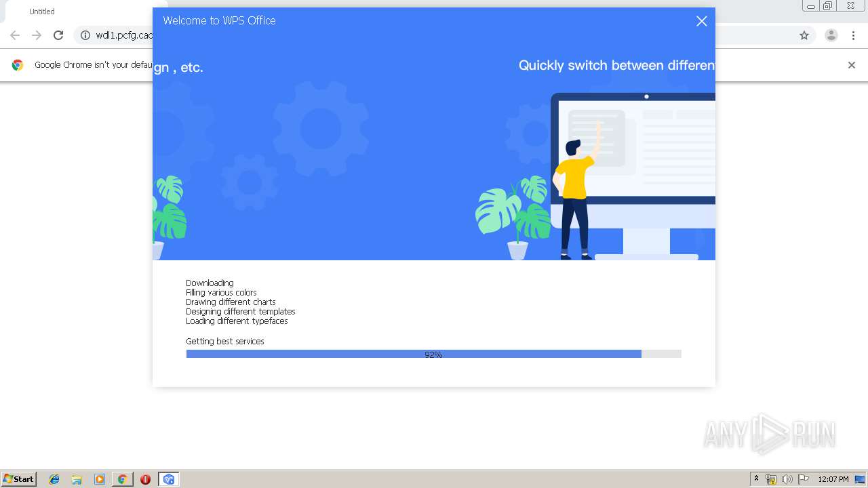Dismiss the default browser notification bar
The height and width of the screenshot is (488, 868).
click(852, 65)
